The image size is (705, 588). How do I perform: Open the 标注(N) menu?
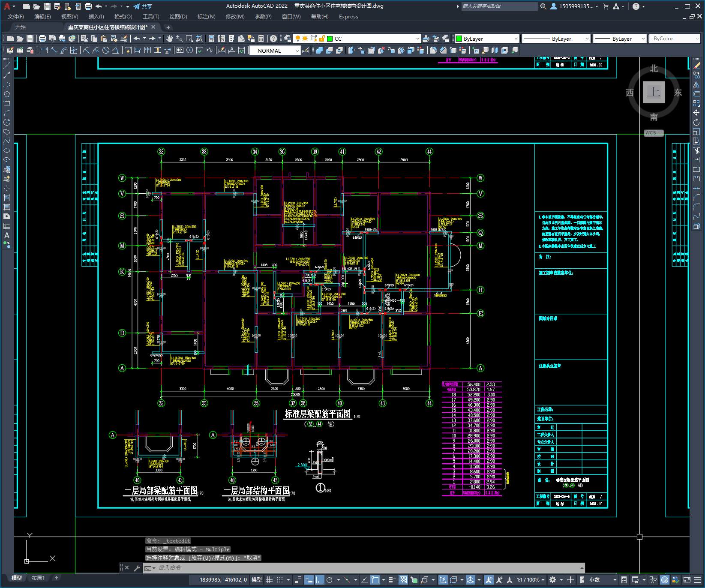[206, 17]
